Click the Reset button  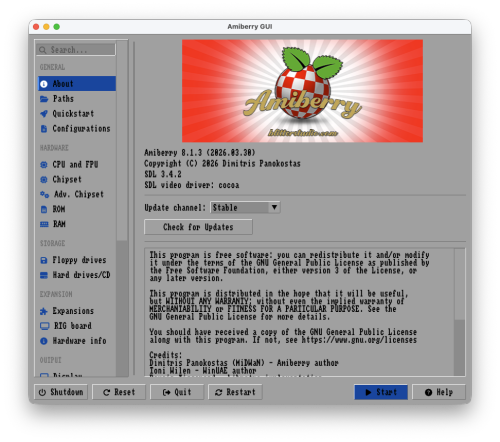point(119,392)
